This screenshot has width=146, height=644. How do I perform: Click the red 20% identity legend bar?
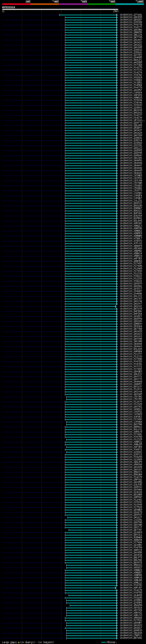point(16,4)
